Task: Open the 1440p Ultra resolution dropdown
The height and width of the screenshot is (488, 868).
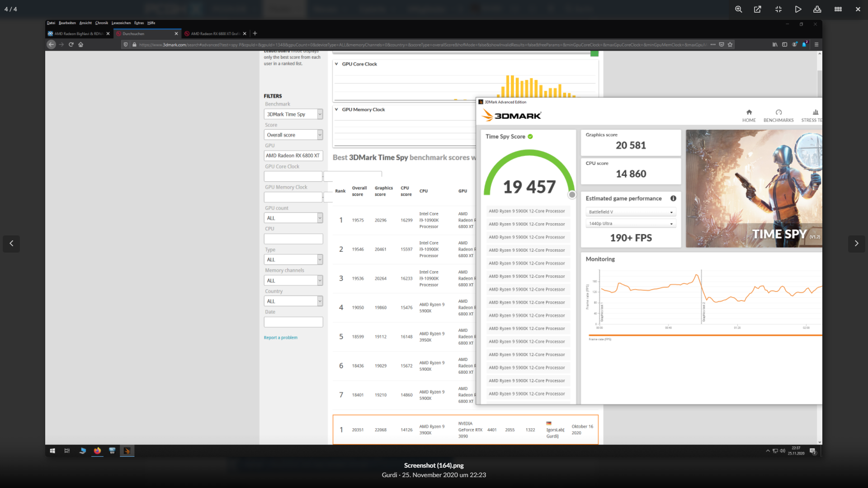Action: pos(631,224)
